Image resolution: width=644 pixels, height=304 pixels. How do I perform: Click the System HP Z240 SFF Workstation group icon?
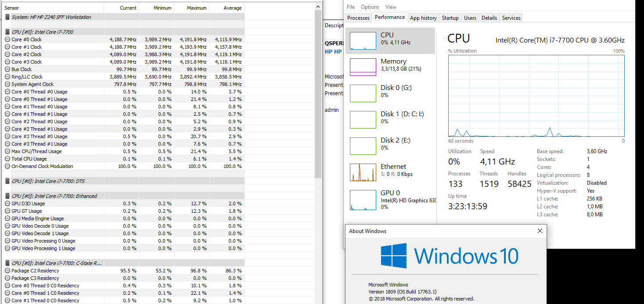[7, 17]
